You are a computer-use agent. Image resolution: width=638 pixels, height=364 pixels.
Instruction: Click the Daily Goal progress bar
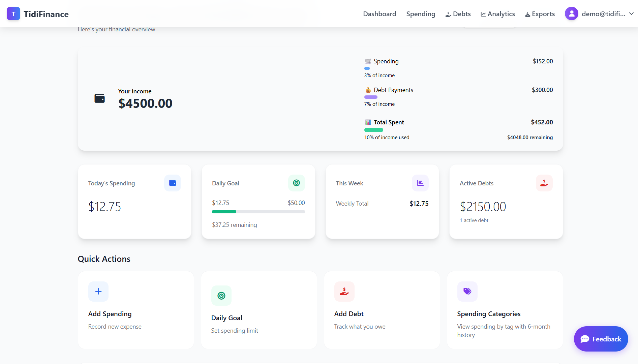(259, 212)
